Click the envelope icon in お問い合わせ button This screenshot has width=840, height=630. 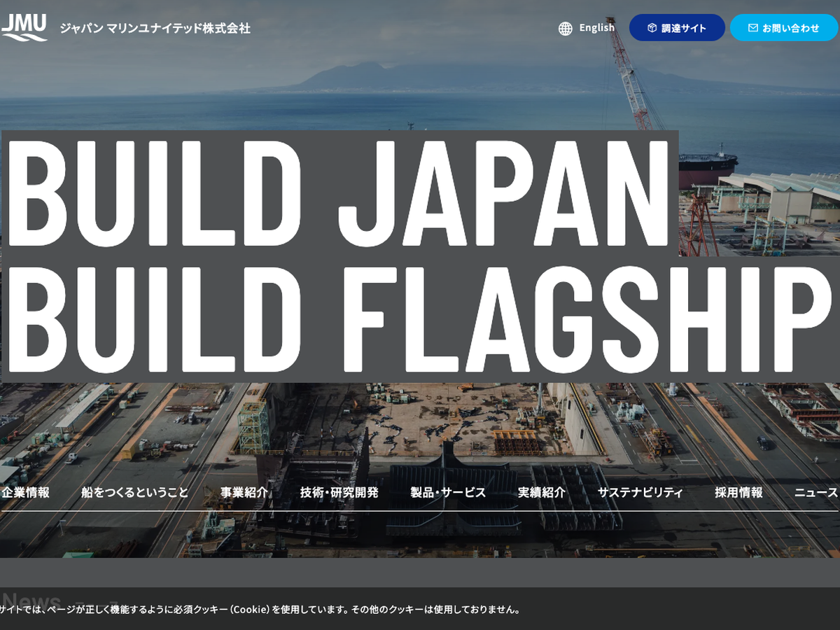752,28
